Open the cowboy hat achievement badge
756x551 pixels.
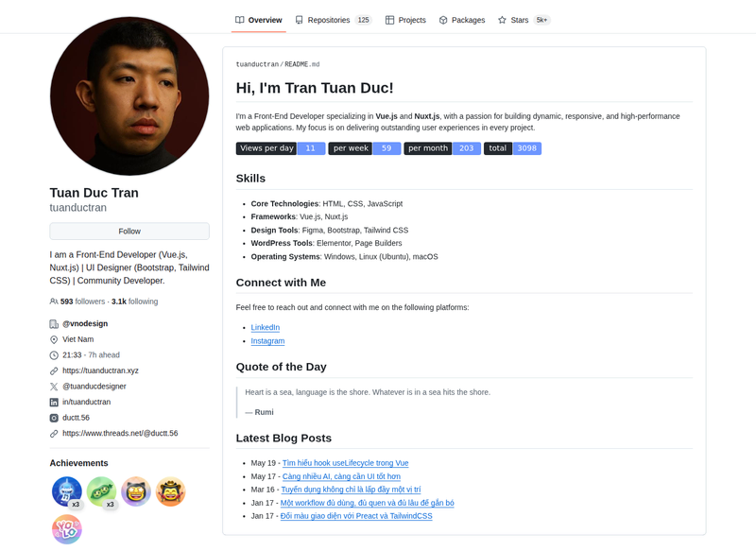click(171, 491)
